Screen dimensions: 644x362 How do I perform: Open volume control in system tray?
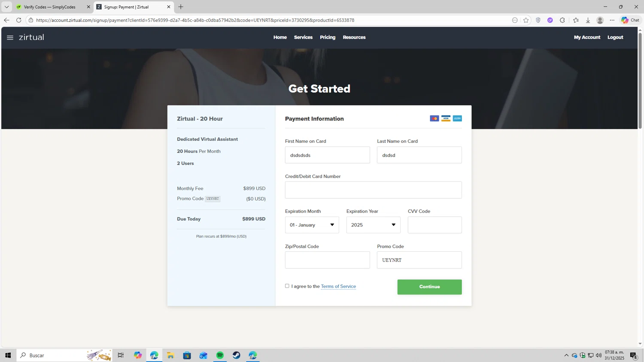(598, 355)
